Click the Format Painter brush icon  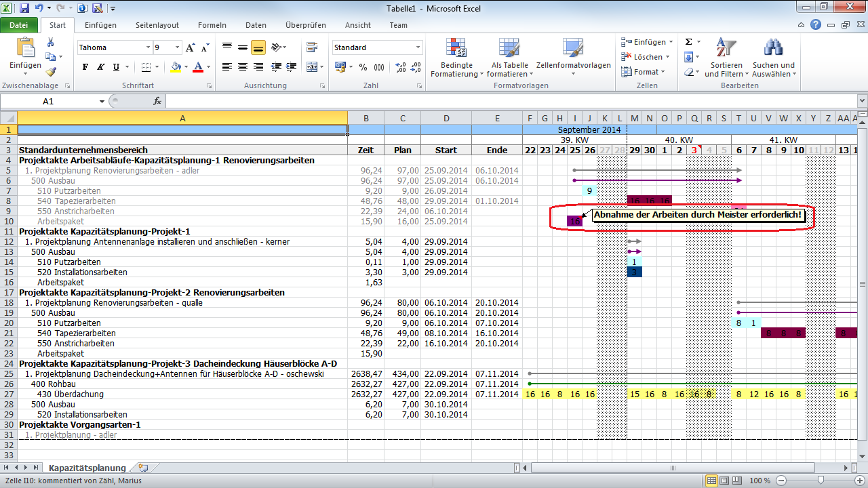point(51,72)
